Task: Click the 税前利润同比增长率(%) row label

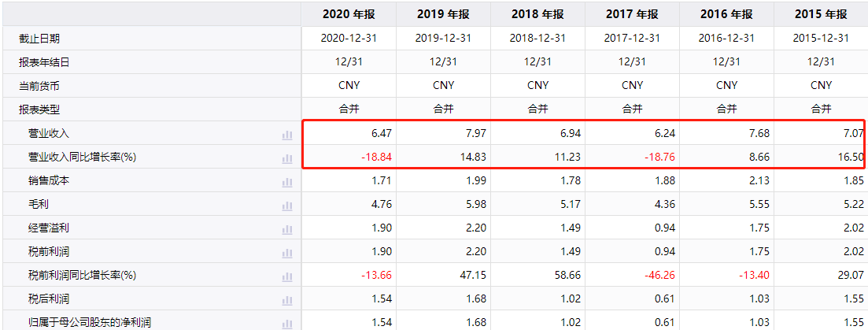Action: point(82,275)
